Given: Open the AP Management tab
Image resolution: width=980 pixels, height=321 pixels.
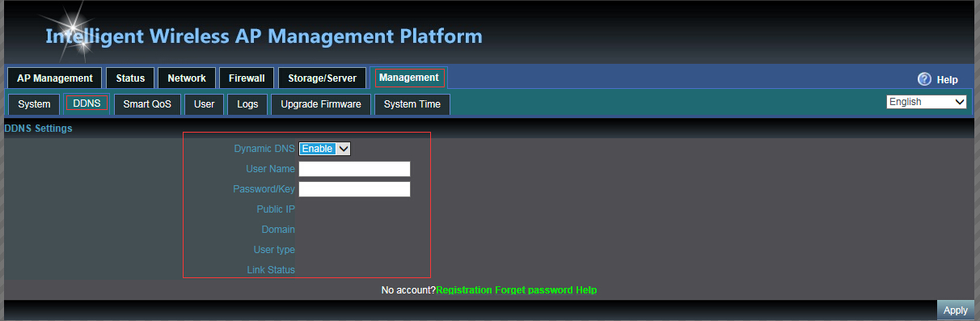Looking at the screenshot, I should coord(55,78).
